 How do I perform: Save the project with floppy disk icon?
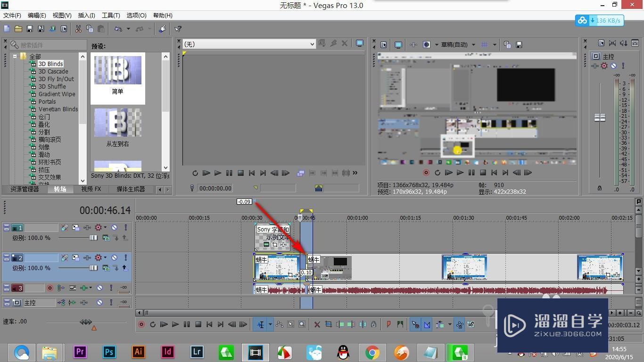[30, 29]
